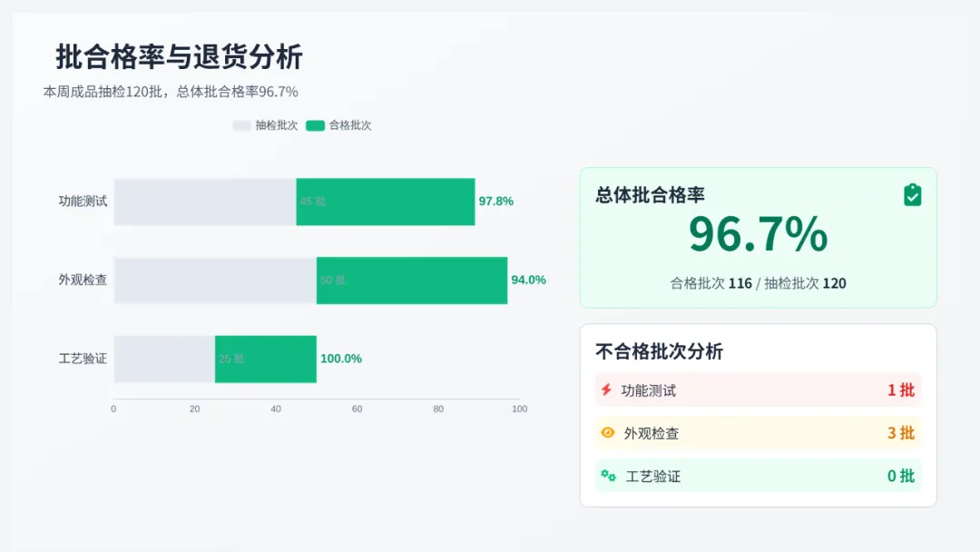Click 不合格批次分析 card heading

coord(659,352)
